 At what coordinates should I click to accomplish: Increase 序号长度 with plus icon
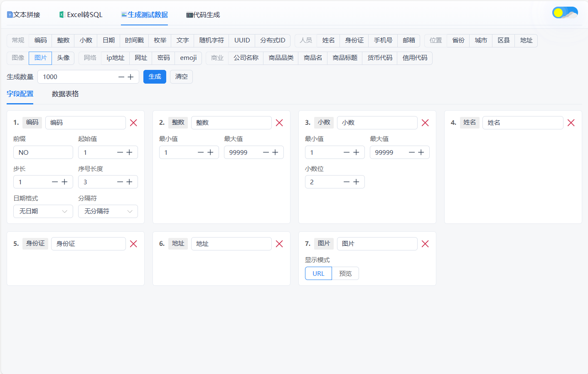coord(129,182)
